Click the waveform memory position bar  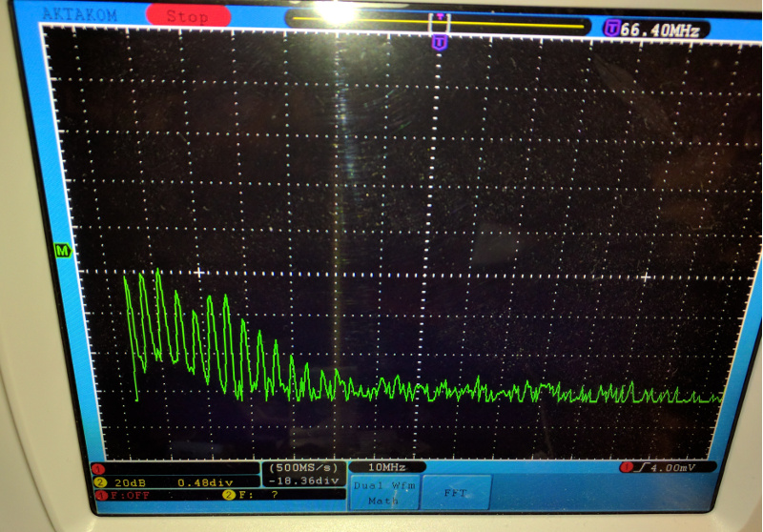[x=438, y=23]
